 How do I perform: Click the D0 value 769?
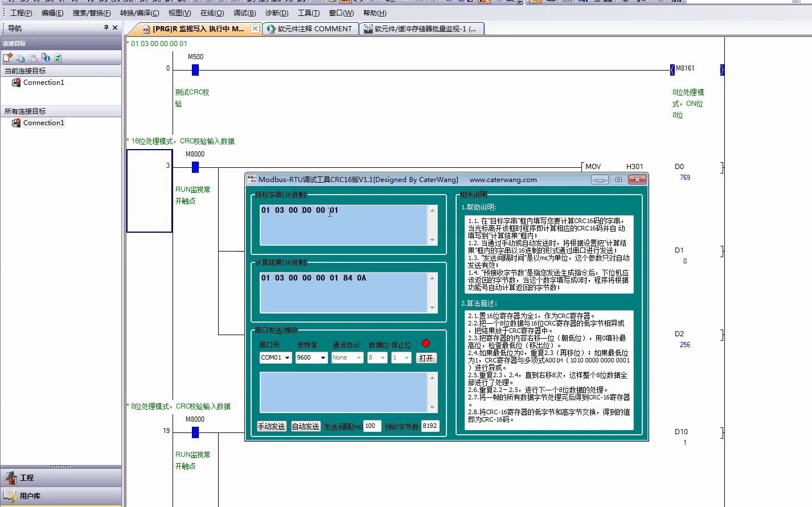click(x=685, y=178)
